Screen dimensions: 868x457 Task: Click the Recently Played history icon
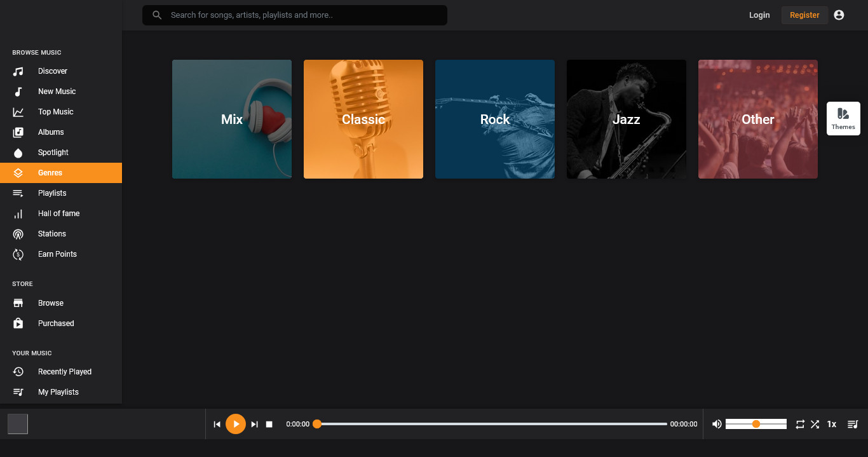(x=18, y=372)
